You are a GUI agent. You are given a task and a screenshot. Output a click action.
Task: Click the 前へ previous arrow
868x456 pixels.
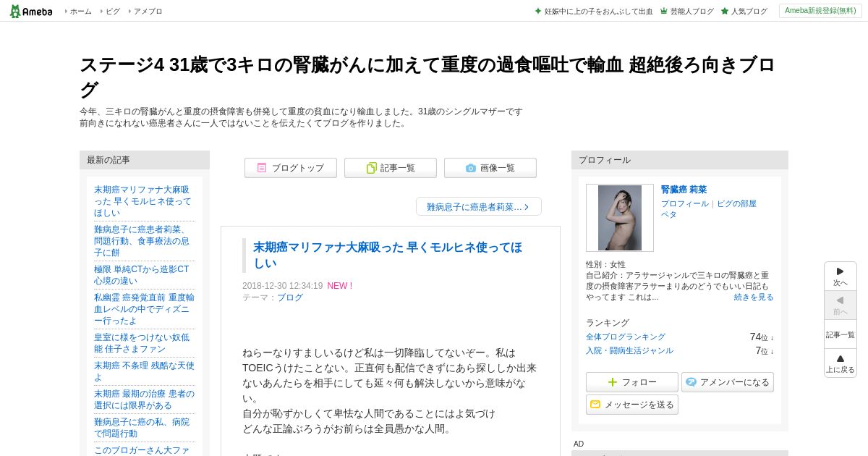point(841,305)
